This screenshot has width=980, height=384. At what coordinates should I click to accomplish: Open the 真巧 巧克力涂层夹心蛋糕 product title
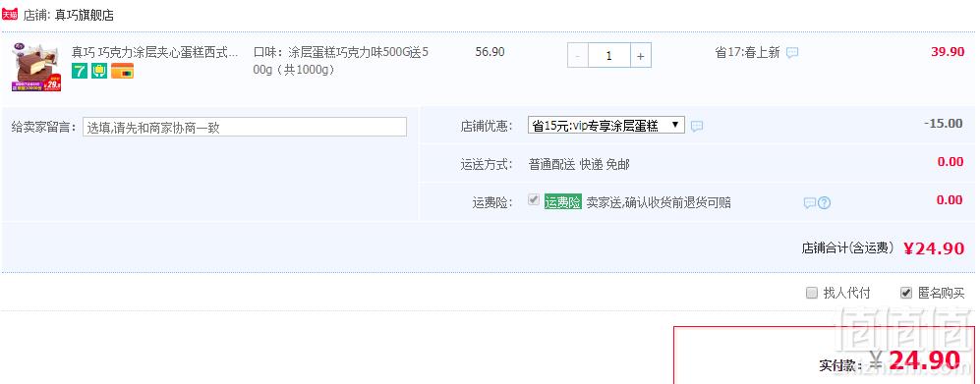[x=155, y=52]
